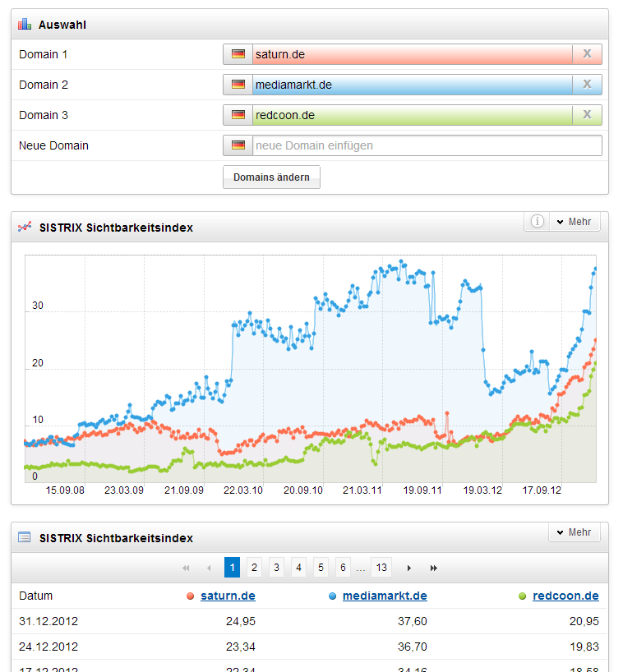The height and width of the screenshot is (672, 623).
Task: Select page 4 in pagination
Action: point(299,568)
